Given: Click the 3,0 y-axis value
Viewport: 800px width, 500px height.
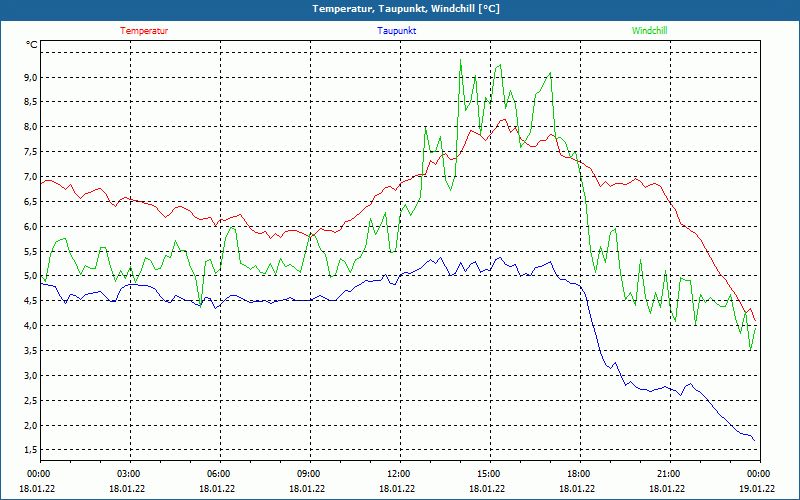Looking at the screenshot, I should (x=31, y=376).
